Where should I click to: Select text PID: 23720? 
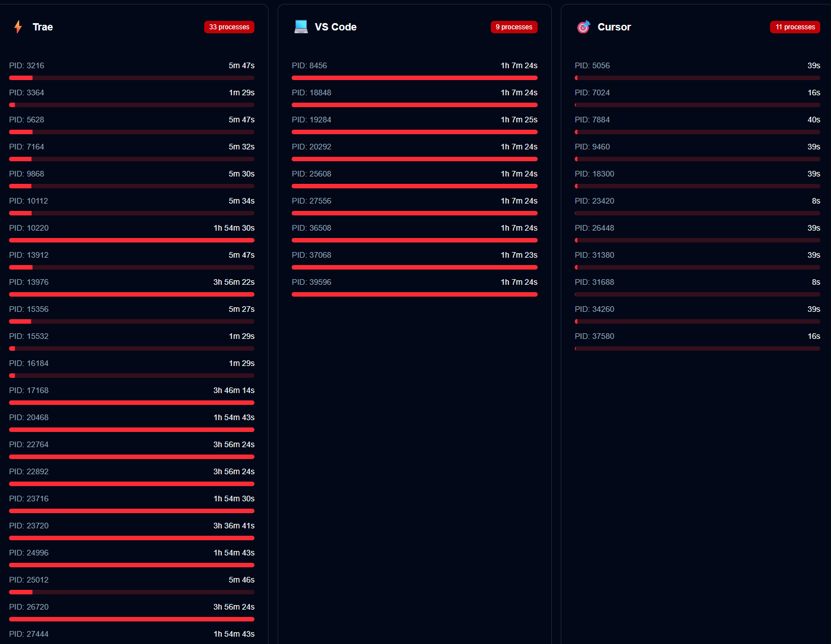[x=29, y=526]
